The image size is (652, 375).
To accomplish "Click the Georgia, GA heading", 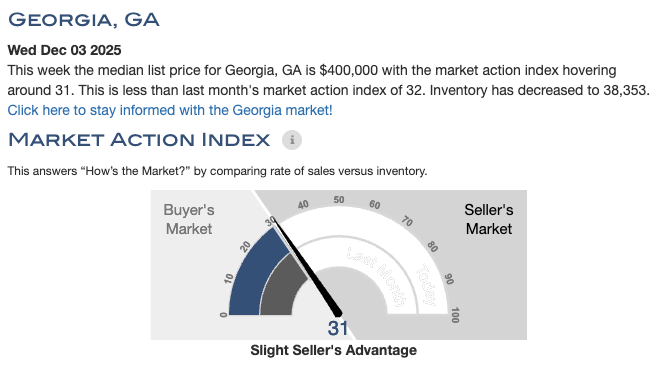I will click(84, 20).
